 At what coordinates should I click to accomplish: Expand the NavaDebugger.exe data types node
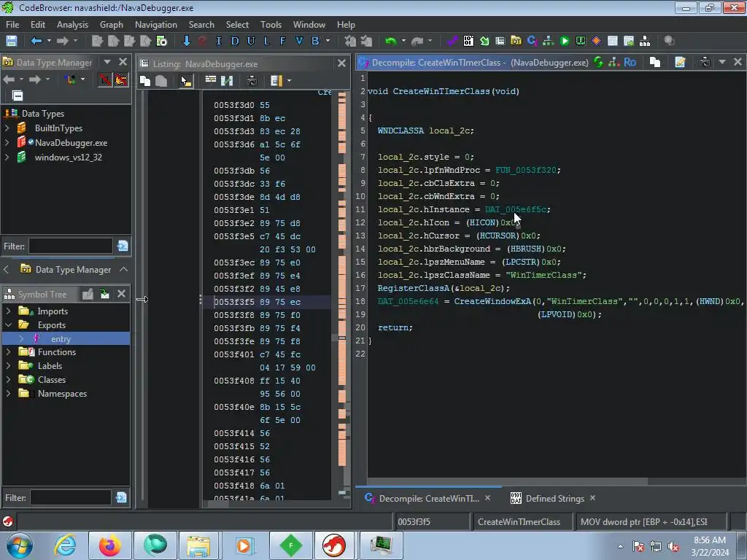pyautogui.click(x=7, y=142)
